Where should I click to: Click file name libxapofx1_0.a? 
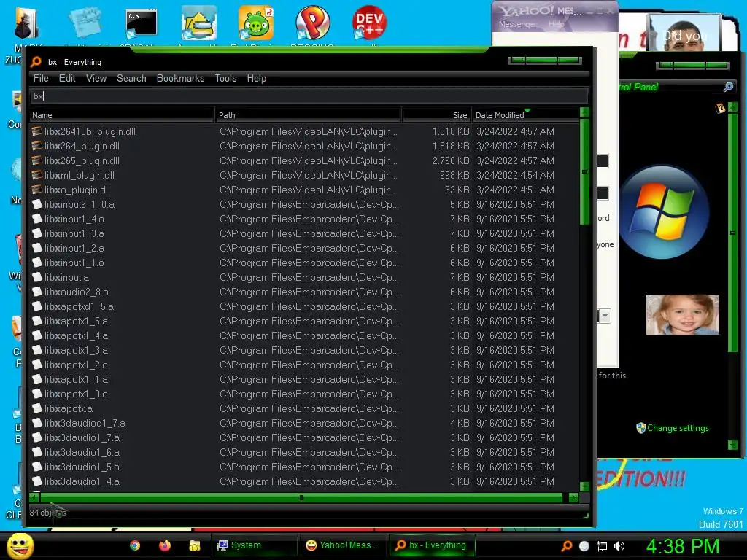(x=76, y=394)
